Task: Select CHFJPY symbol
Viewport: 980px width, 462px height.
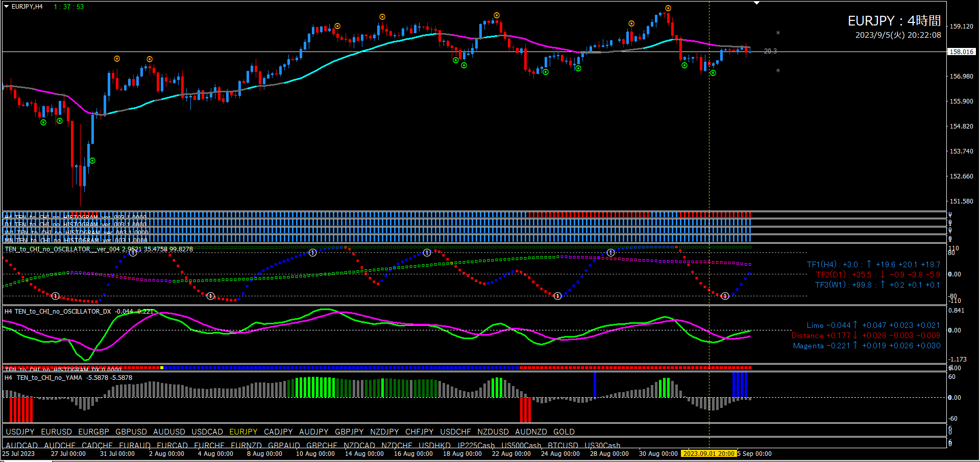Action: 420,432
